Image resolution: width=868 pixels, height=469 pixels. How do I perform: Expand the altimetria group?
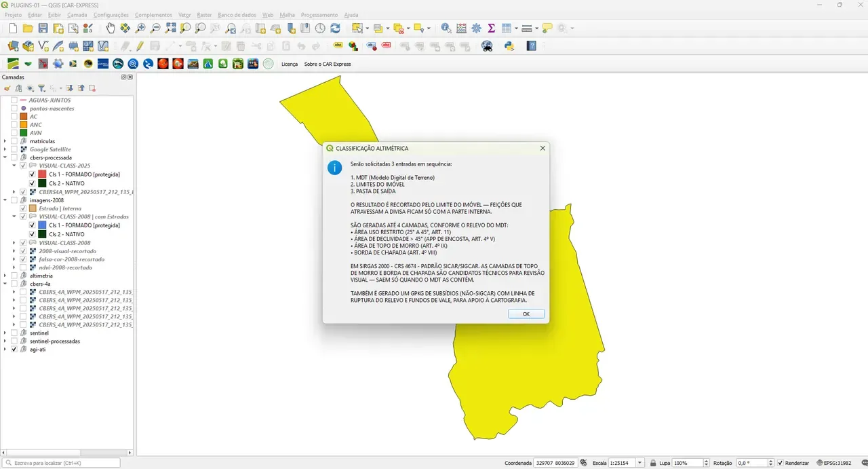point(5,276)
